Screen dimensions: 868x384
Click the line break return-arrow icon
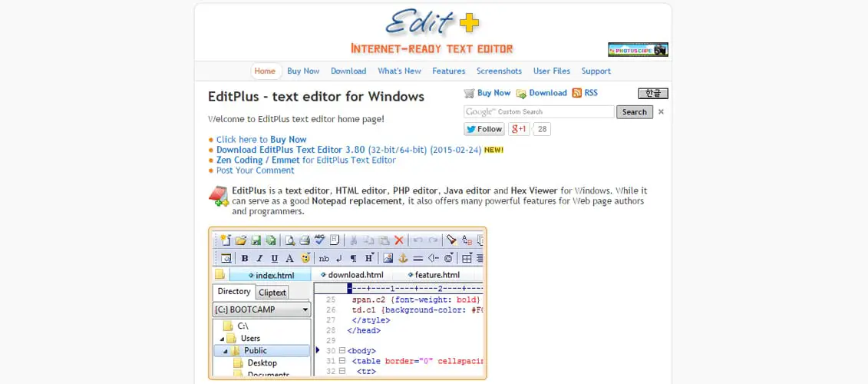pyautogui.click(x=338, y=259)
